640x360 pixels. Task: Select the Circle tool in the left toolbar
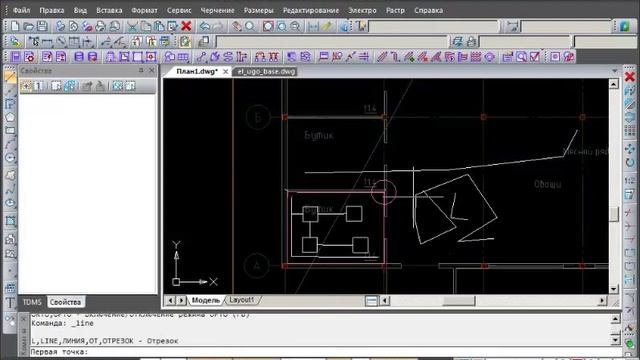(x=10, y=158)
